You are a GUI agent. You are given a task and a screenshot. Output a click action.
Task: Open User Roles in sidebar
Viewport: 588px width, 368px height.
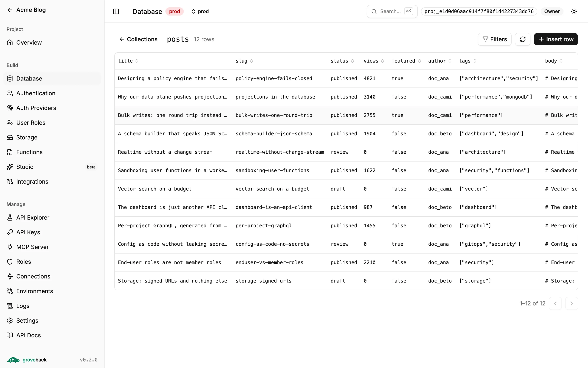(52, 123)
